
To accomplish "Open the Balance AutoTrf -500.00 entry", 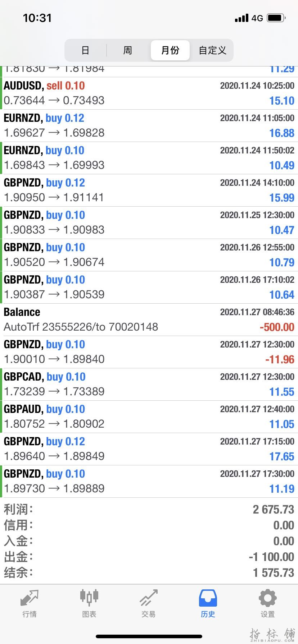I will tap(149, 320).
